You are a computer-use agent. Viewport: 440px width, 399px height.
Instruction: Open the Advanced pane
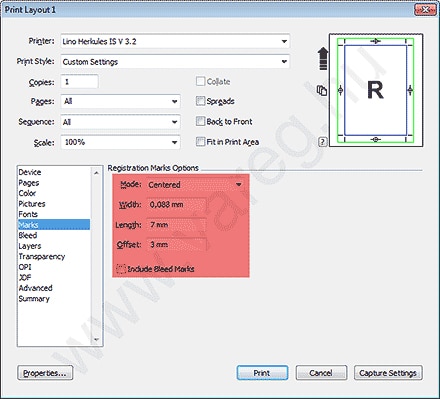click(x=54, y=288)
